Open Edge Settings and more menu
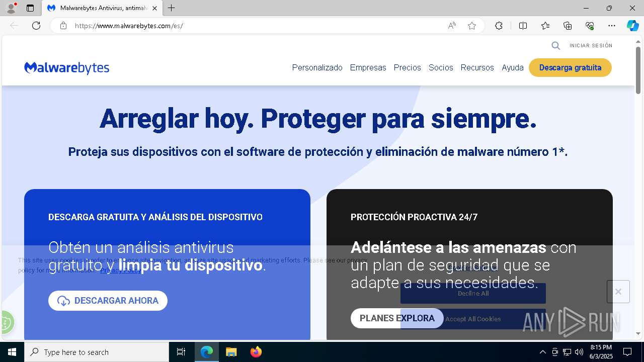This screenshot has width=644, height=362. [x=612, y=26]
